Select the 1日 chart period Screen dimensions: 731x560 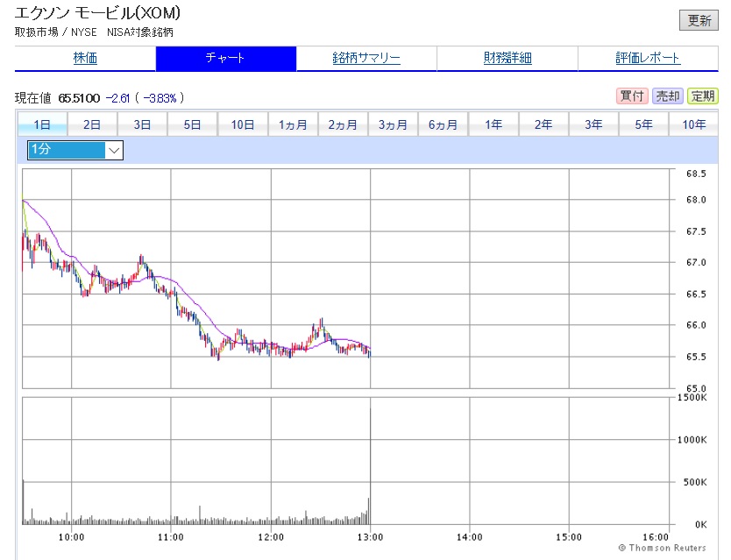[x=42, y=124]
